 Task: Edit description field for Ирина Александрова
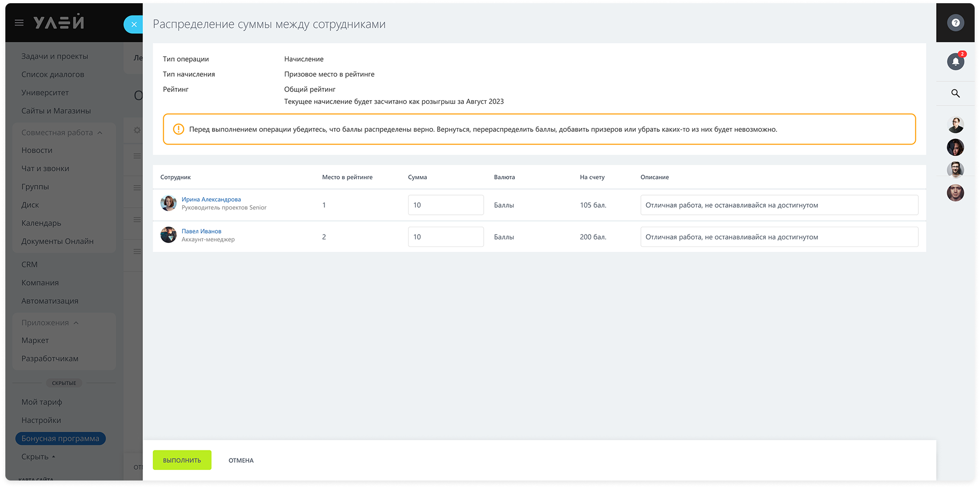point(779,205)
